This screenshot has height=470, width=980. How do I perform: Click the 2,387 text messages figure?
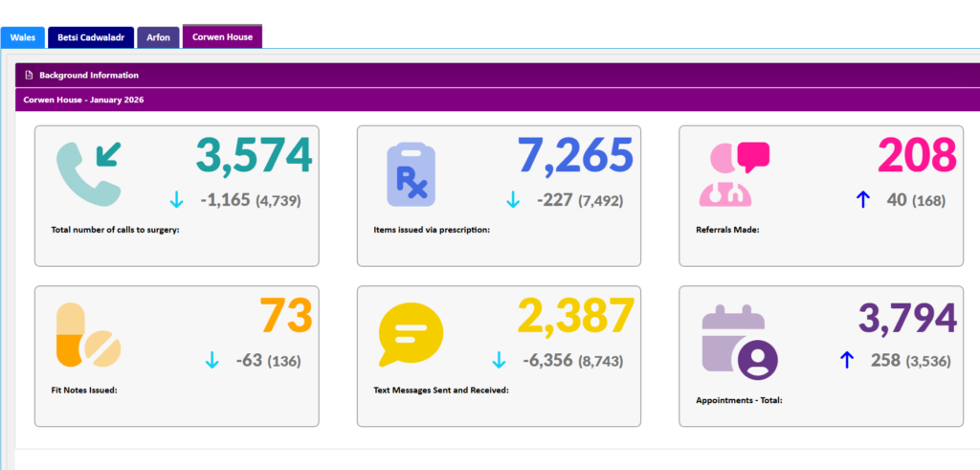pyautogui.click(x=576, y=317)
